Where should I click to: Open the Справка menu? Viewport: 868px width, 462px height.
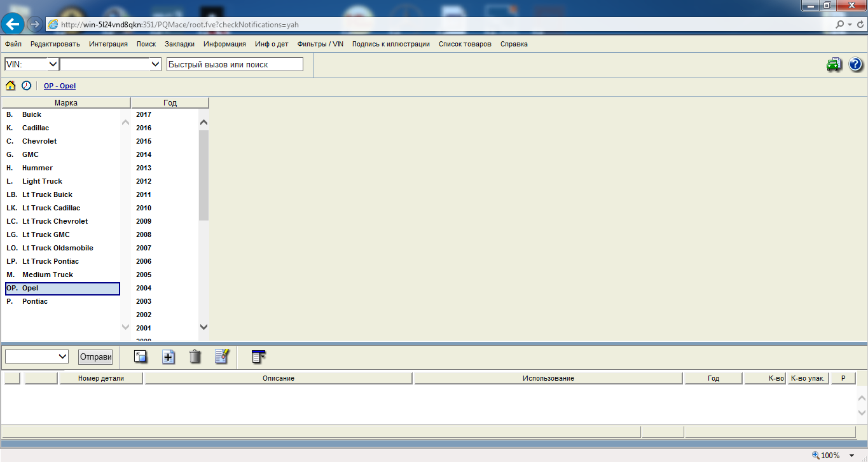coord(514,44)
